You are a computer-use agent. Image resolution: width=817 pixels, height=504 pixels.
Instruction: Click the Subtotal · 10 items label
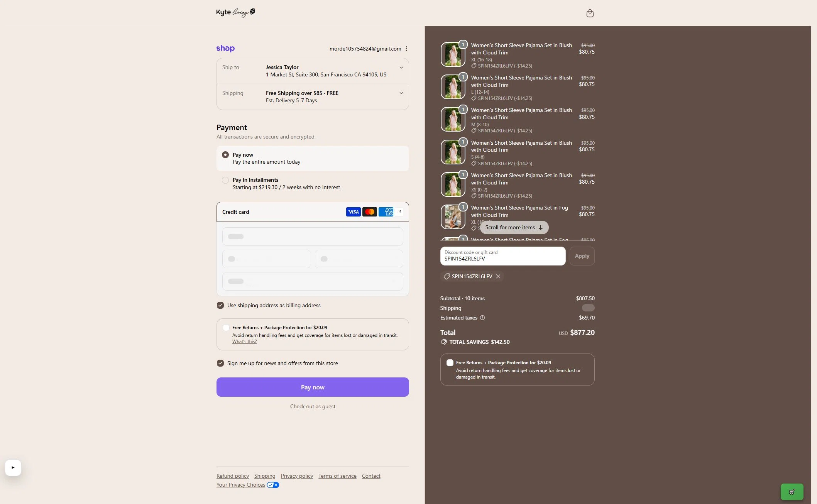pyautogui.click(x=462, y=298)
